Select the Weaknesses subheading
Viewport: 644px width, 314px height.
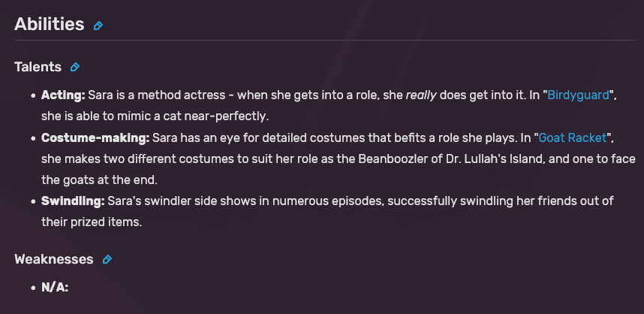pyautogui.click(x=54, y=259)
